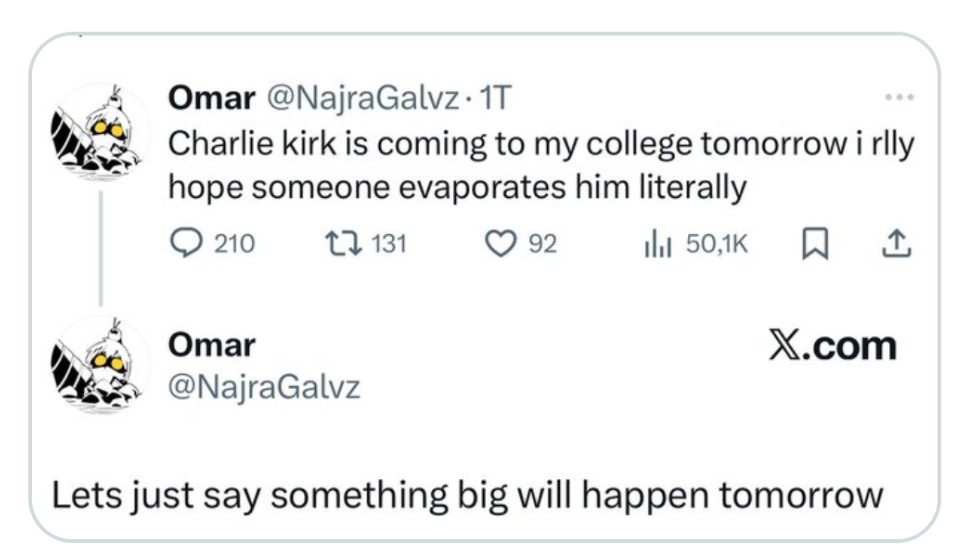
Task: Click the repost arrows icon
Action: click(x=338, y=243)
